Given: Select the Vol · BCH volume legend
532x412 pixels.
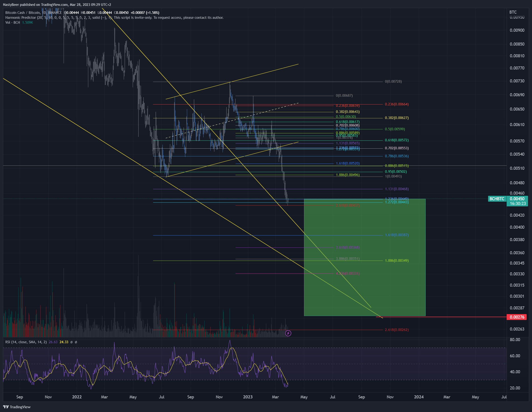Looking at the screenshot, I should [19, 22].
